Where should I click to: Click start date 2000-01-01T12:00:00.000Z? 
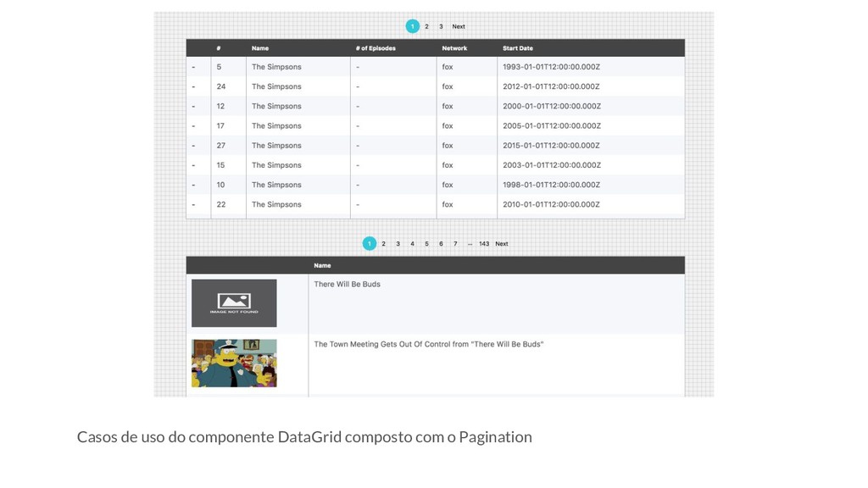click(x=551, y=106)
